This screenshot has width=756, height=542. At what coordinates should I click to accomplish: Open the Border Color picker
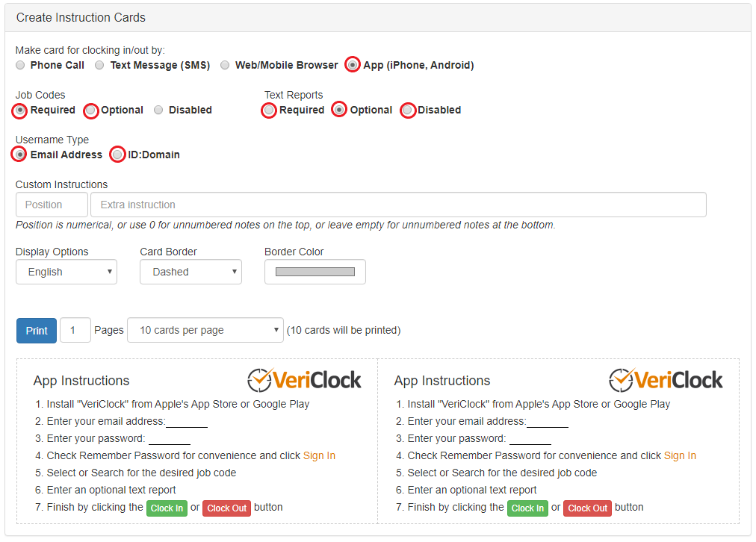click(x=315, y=272)
